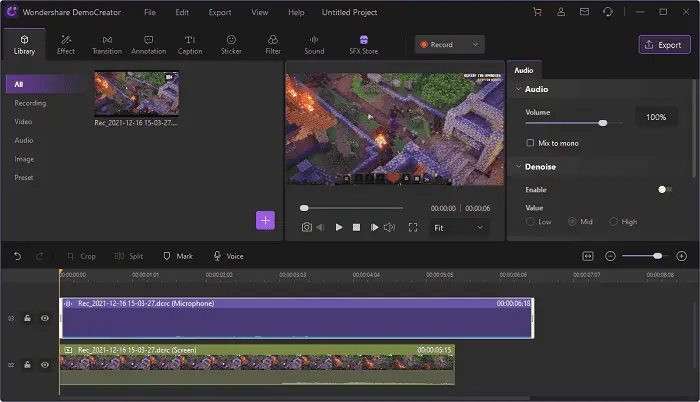Toggle the Denoise Enable switch
This screenshot has height=402, width=700.
click(665, 189)
